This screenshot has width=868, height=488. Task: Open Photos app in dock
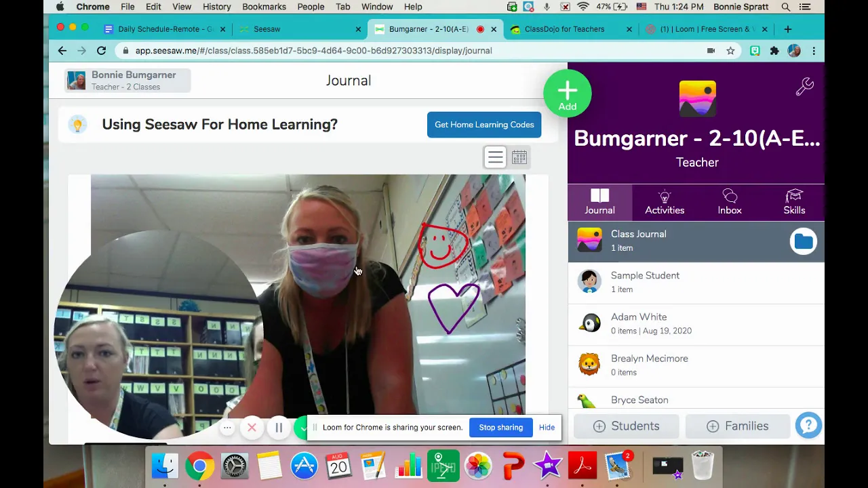pyautogui.click(x=478, y=466)
